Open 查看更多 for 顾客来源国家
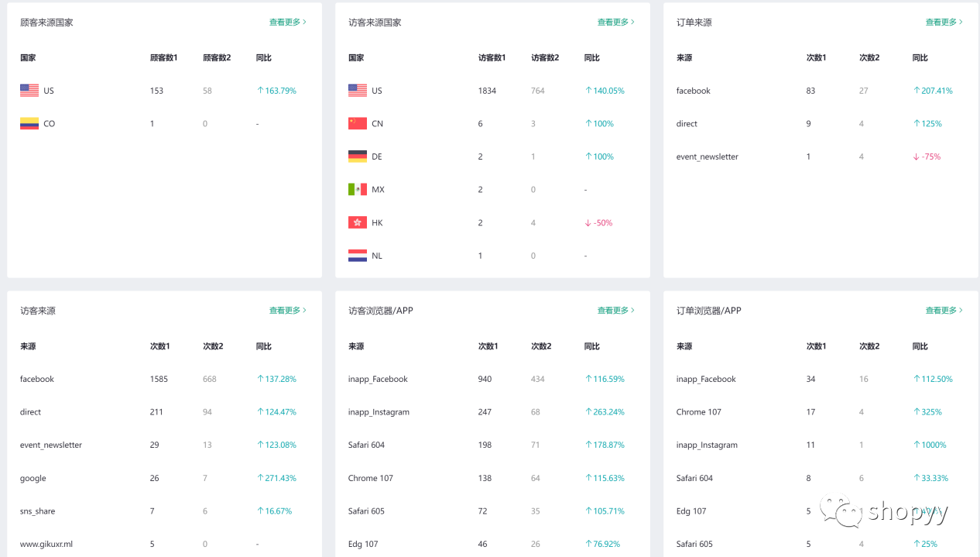 [x=287, y=22]
